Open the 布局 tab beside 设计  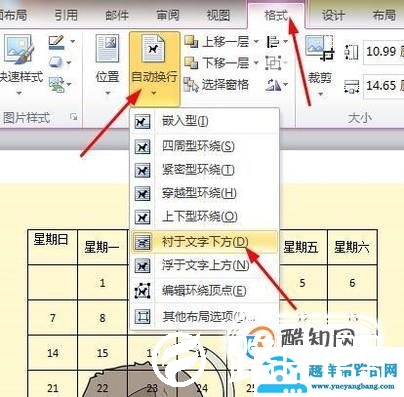[384, 15]
